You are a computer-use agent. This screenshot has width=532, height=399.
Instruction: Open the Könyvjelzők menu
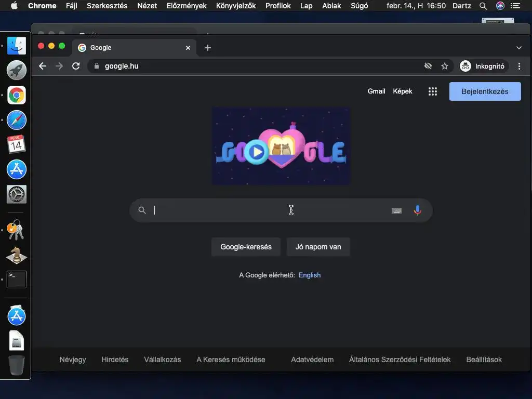click(236, 6)
